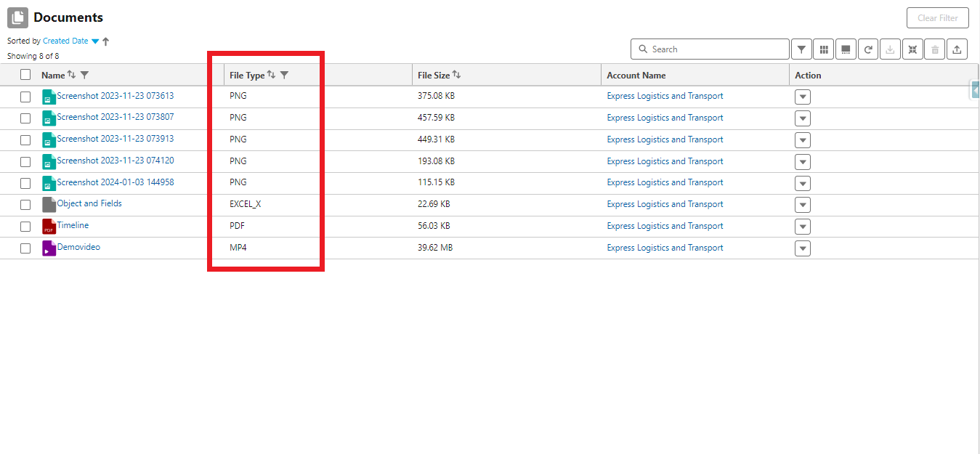Open action dropdown for Screenshot 2023-11-23 073613
Screen dimensions: 980x454
(803, 97)
